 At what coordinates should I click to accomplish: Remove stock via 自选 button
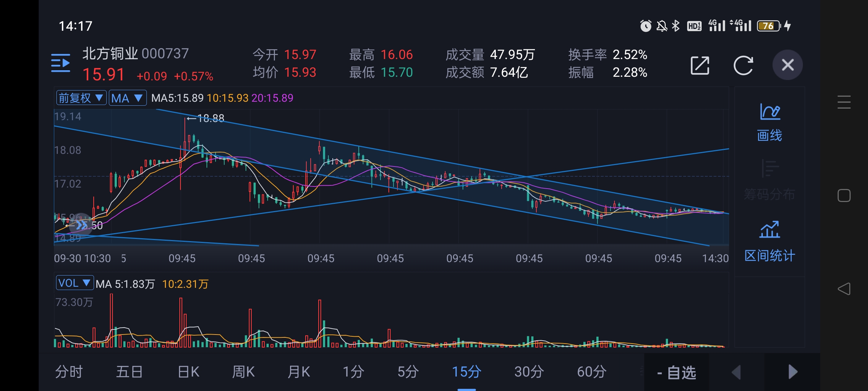(676, 373)
